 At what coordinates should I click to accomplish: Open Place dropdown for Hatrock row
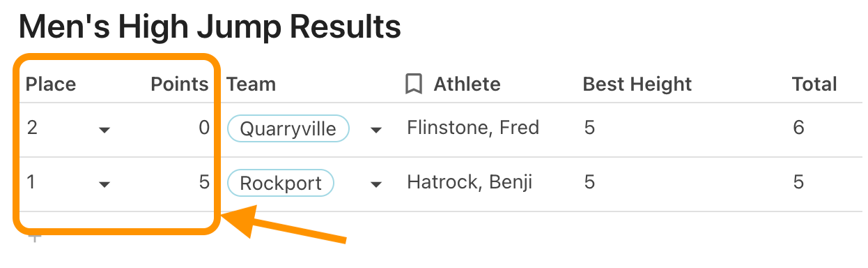[x=104, y=185]
